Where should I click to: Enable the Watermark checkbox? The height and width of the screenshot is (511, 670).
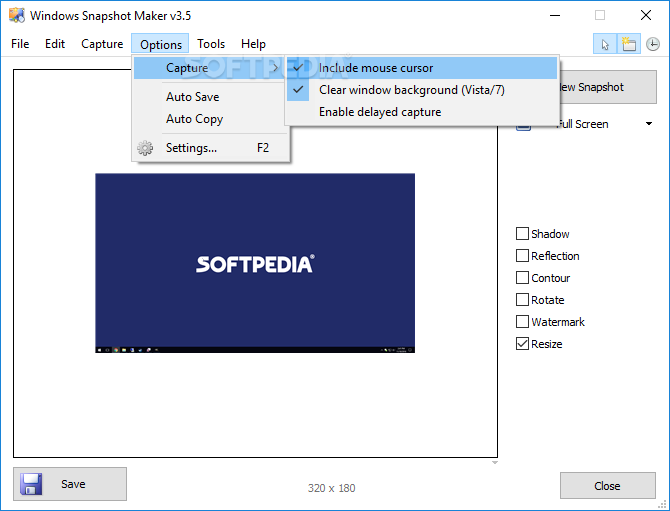click(522, 322)
